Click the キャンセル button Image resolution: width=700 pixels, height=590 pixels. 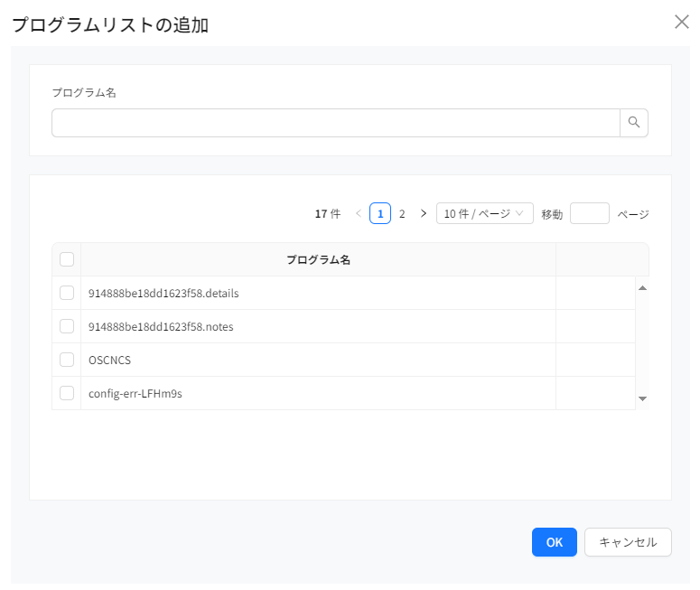point(628,542)
